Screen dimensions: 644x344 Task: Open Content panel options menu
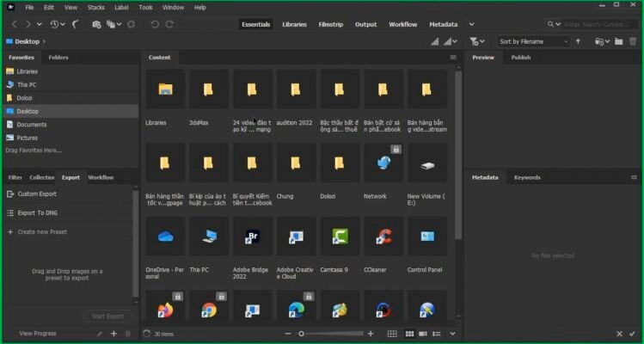[x=453, y=58]
